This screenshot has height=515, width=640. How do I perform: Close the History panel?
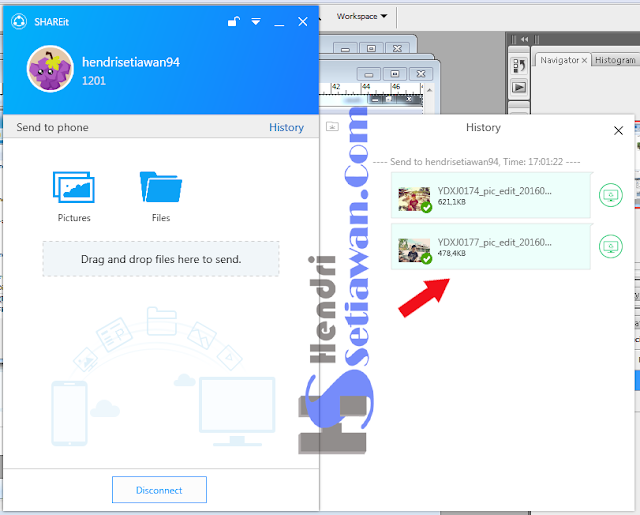coord(618,131)
